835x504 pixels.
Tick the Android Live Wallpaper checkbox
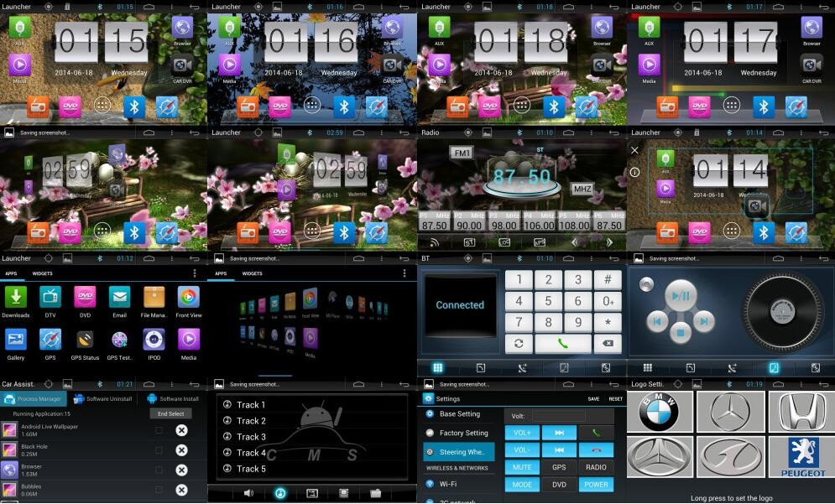tap(159, 430)
